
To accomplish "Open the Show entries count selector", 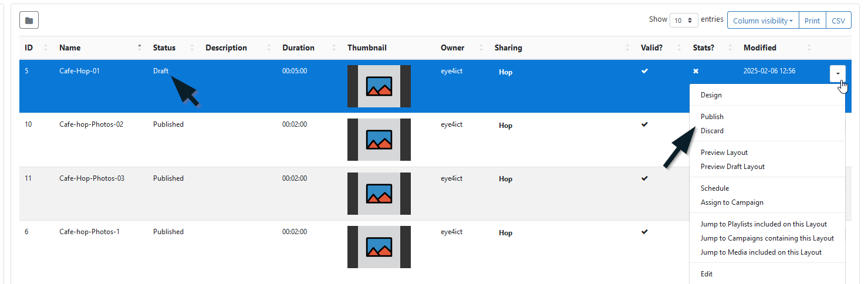I will (684, 21).
